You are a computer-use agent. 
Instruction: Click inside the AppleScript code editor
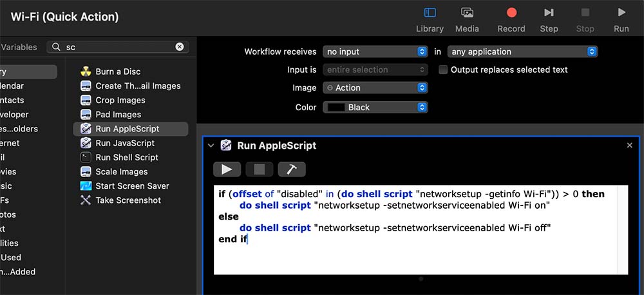point(415,230)
